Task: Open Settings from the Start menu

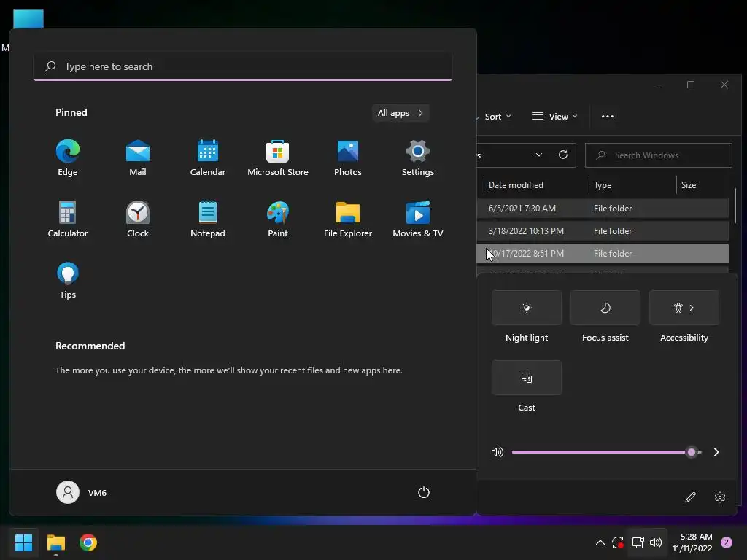Action: click(418, 158)
